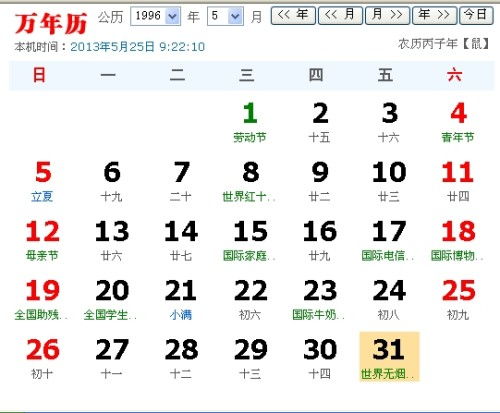Screen dimensions: 500x413
Task: Select May 13 date cell
Action: (112, 241)
